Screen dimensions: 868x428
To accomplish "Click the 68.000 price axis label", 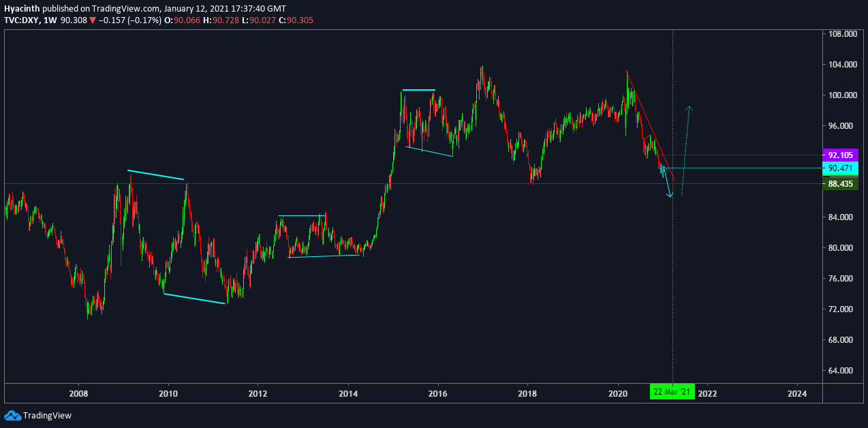I will [841, 340].
